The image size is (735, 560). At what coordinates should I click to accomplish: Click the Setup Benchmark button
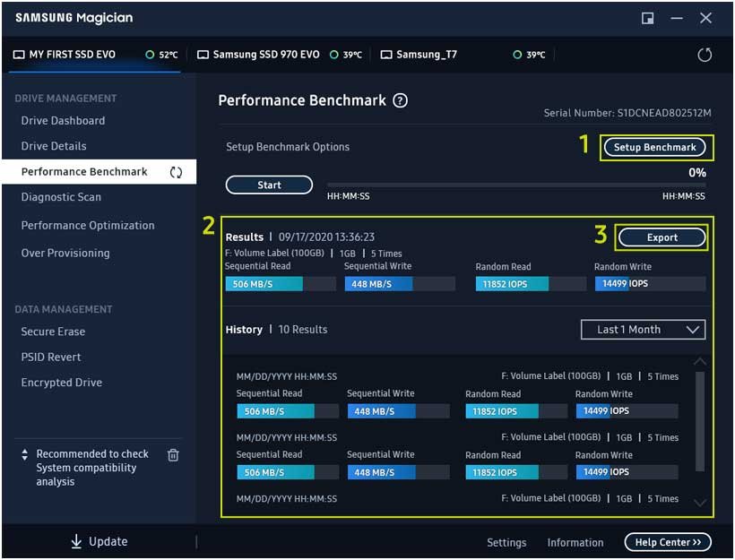point(655,147)
